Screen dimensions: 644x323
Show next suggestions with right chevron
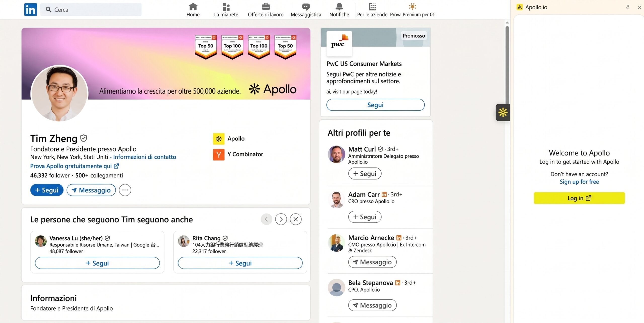coord(281,219)
